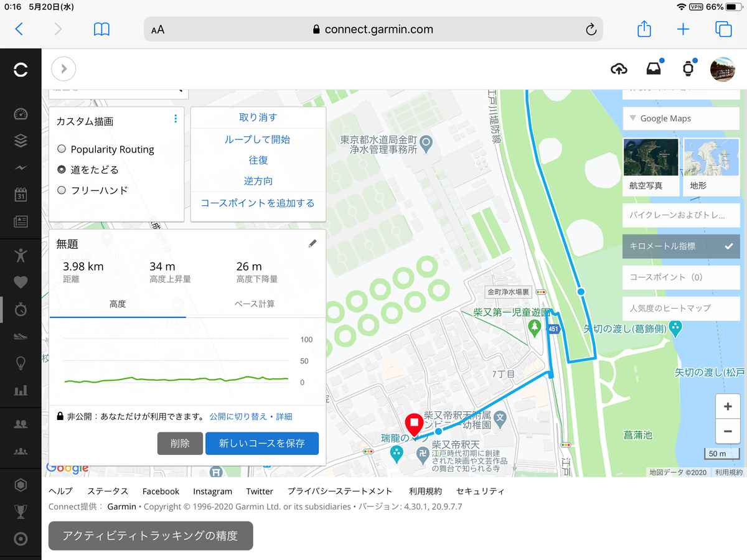
Task: Click the 削除 button
Action: click(180, 444)
